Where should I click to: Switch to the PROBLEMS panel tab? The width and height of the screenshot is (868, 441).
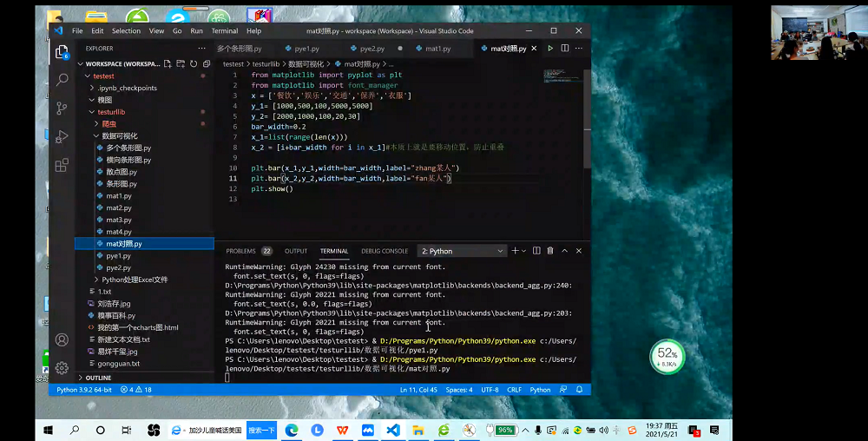240,251
